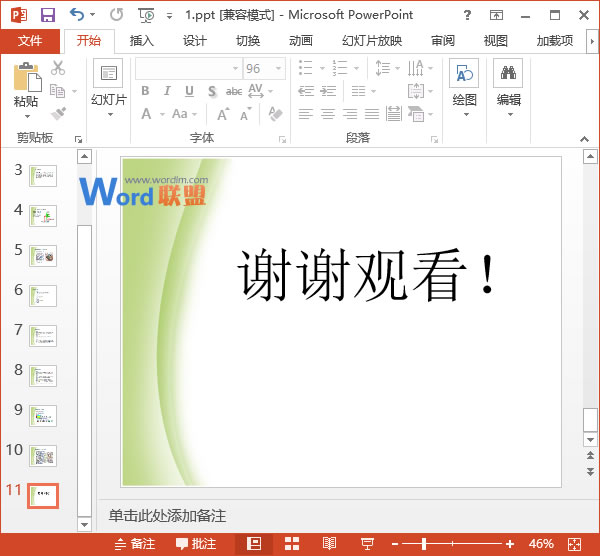Toggle Align Left paragraph
The width and height of the screenshot is (600, 556).
pos(306,114)
